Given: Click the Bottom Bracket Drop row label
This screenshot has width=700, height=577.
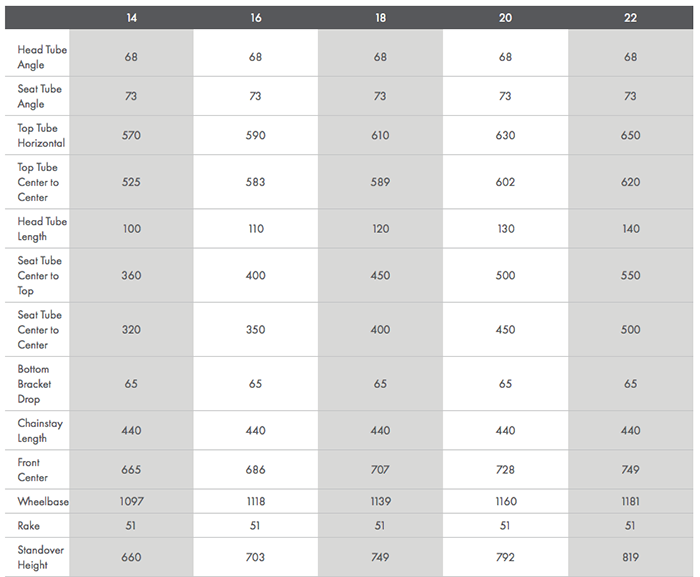Looking at the screenshot, I should [35, 384].
